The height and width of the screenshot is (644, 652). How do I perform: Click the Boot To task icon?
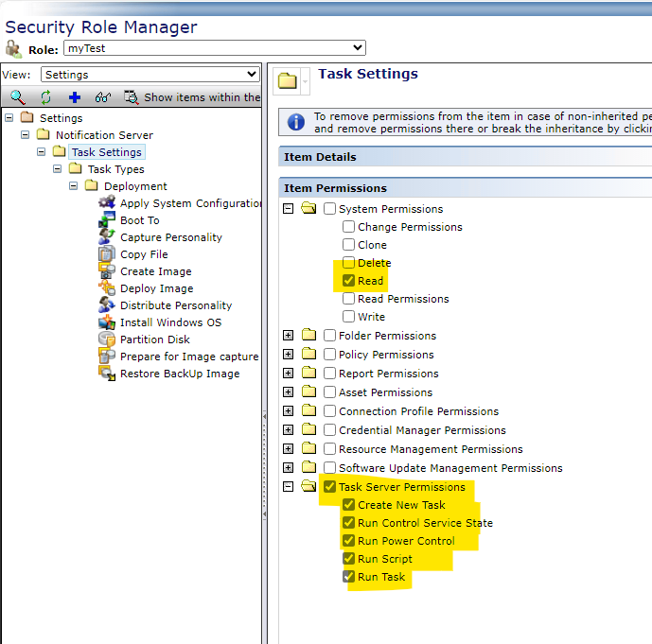point(106,220)
